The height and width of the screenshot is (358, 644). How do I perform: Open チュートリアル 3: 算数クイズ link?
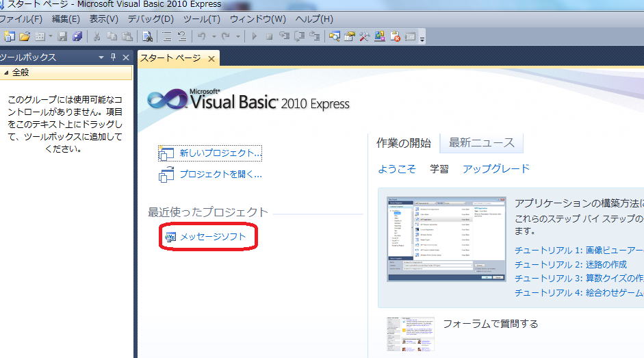tap(579, 279)
